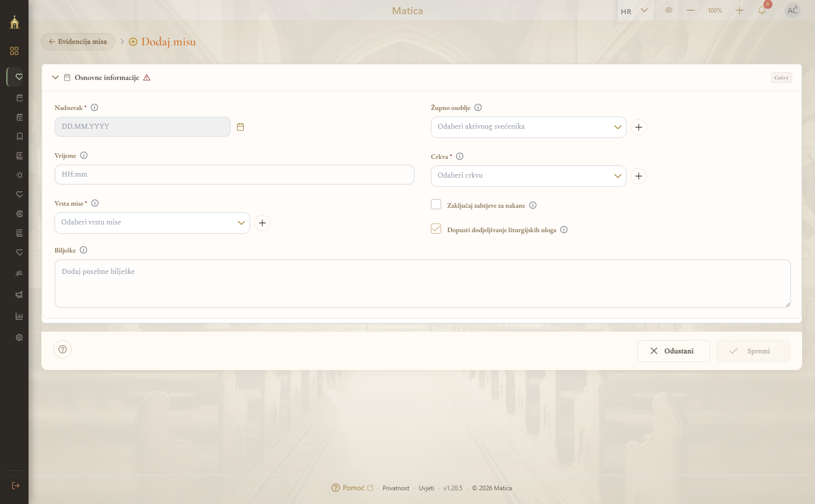
Task: Toggle the eye visibility icon in header
Action: [669, 10]
